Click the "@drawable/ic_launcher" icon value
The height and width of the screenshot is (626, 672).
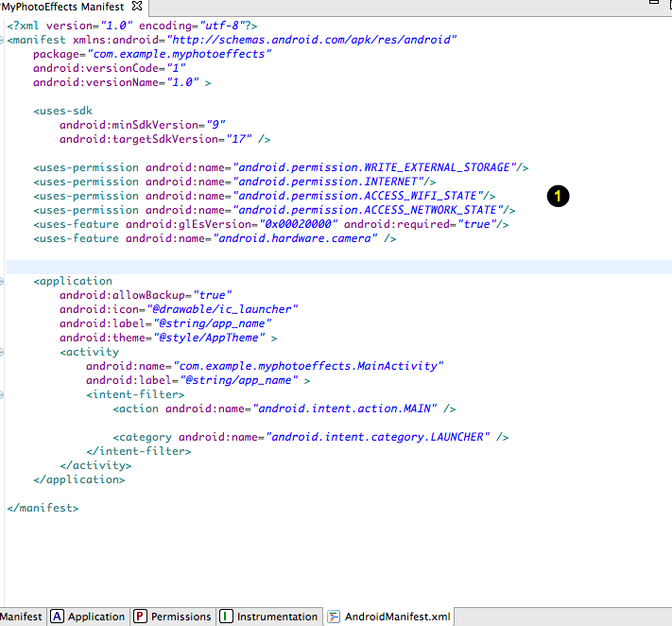pos(222,309)
